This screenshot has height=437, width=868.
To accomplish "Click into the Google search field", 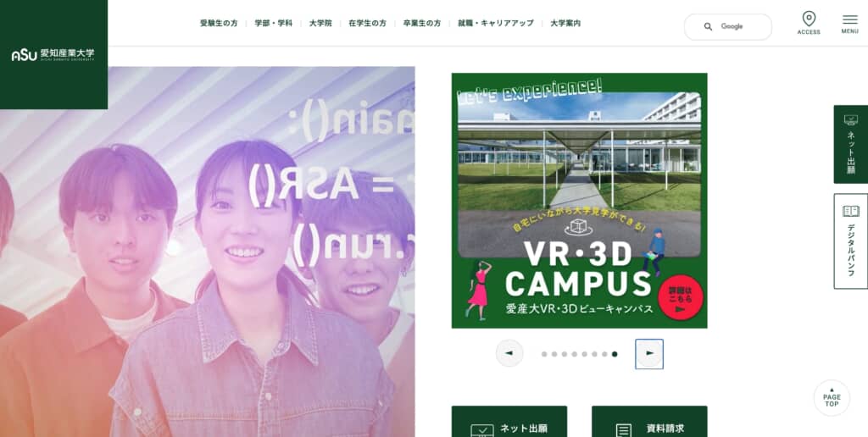I will [x=728, y=26].
